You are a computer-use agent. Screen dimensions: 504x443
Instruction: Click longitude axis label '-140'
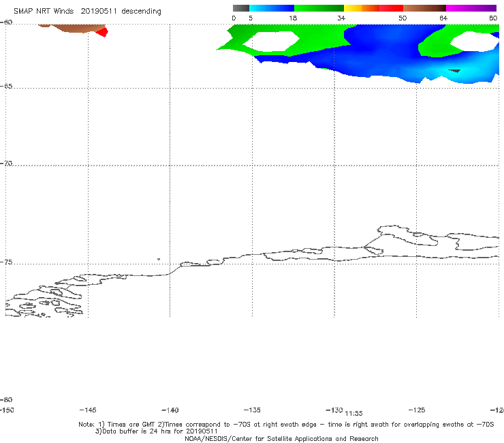170,410
